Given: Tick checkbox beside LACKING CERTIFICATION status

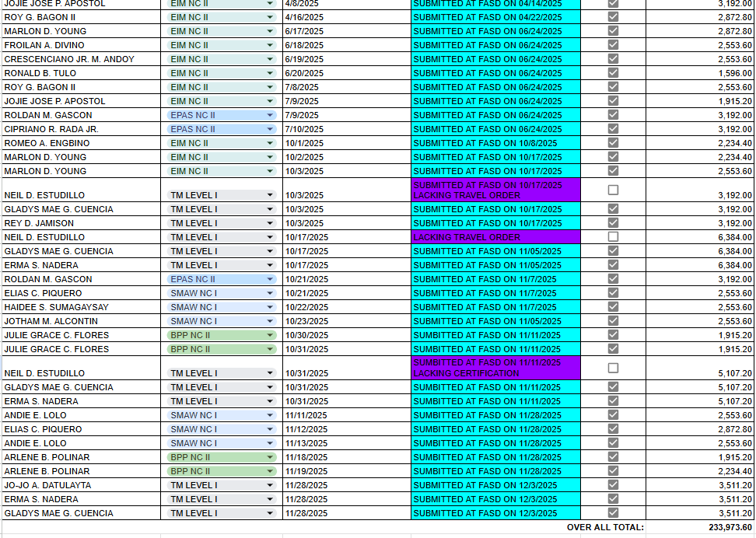Looking at the screenshot, I should coord(613,368).
